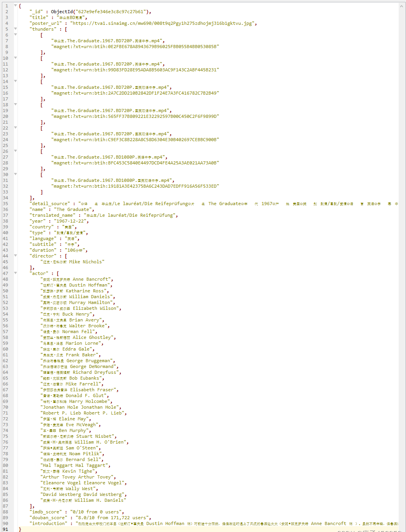
Task: Click the actor entry Katharine Ross
Action: click(74, 291)
